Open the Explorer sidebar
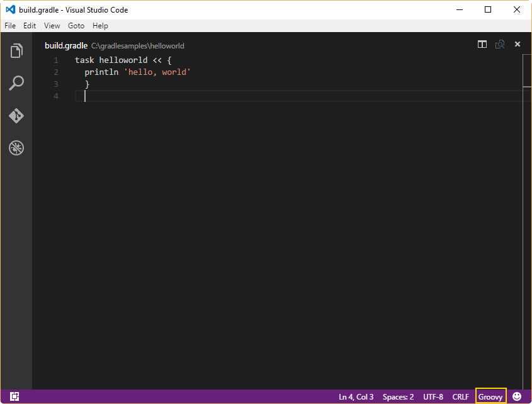Viewport: 532px width, 404px height. 16,52
